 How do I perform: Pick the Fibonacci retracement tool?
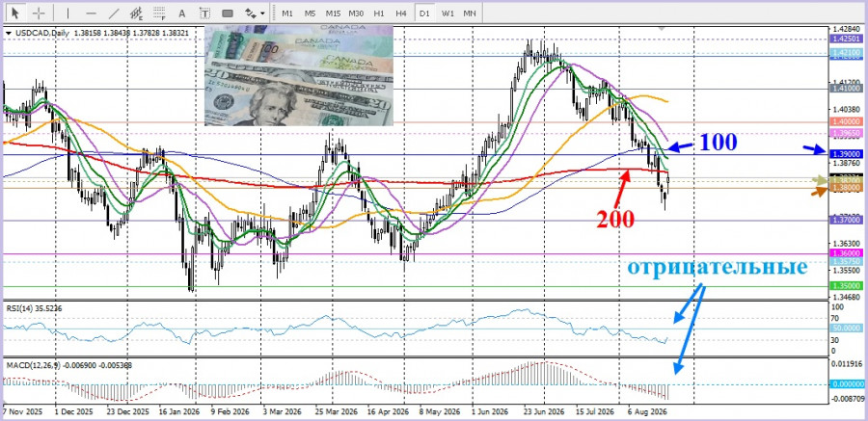(x=160, y=13)
